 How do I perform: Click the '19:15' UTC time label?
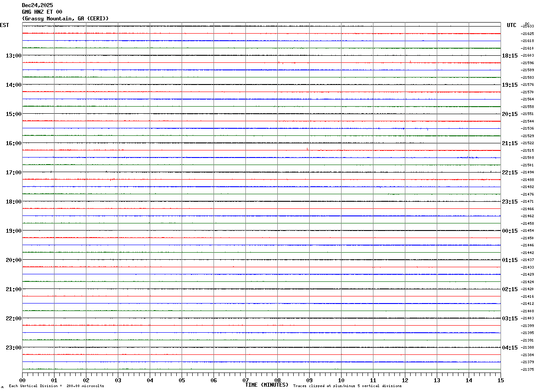click(x=509, y=85)
